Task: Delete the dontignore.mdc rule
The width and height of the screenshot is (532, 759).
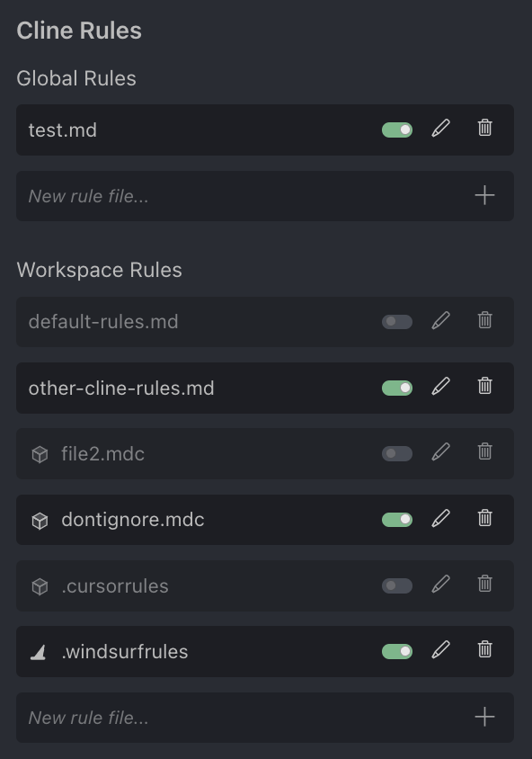Action: [x=484, y=518]
